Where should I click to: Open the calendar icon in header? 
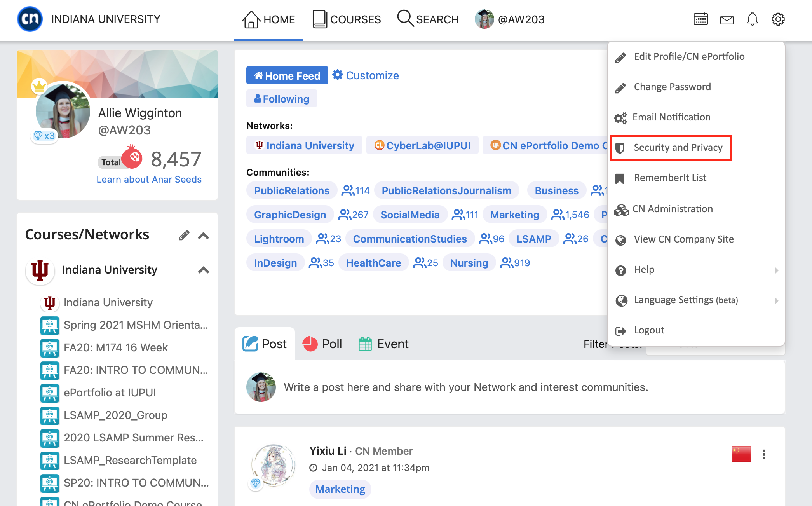(701, 19)
